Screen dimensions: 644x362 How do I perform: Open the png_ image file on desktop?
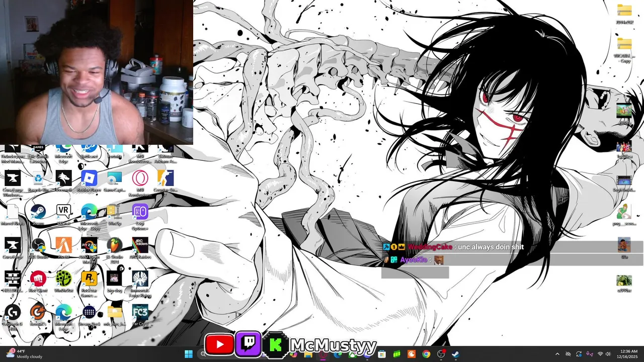click(624, 215)
